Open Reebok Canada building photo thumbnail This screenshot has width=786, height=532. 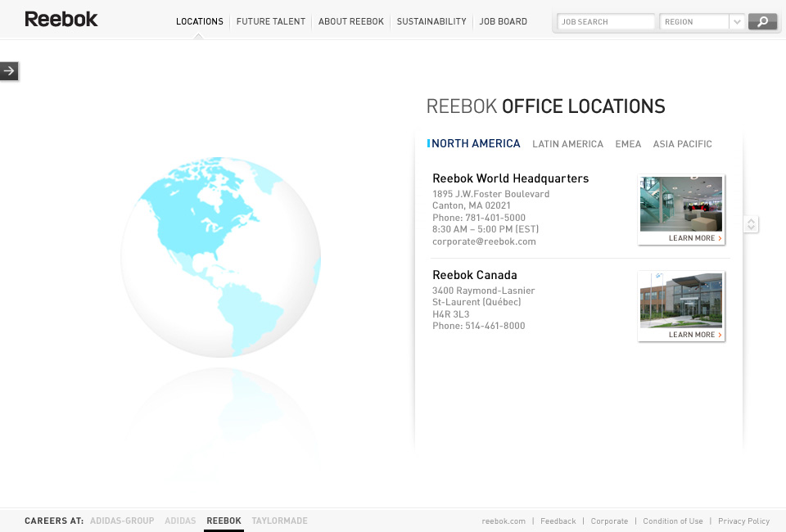(x=681, y=300)
